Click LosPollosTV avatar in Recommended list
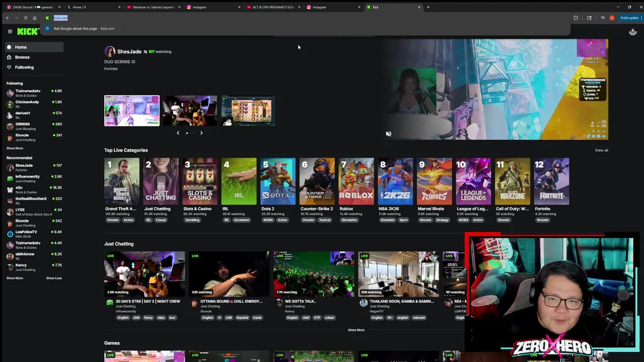 coord(10,234)
